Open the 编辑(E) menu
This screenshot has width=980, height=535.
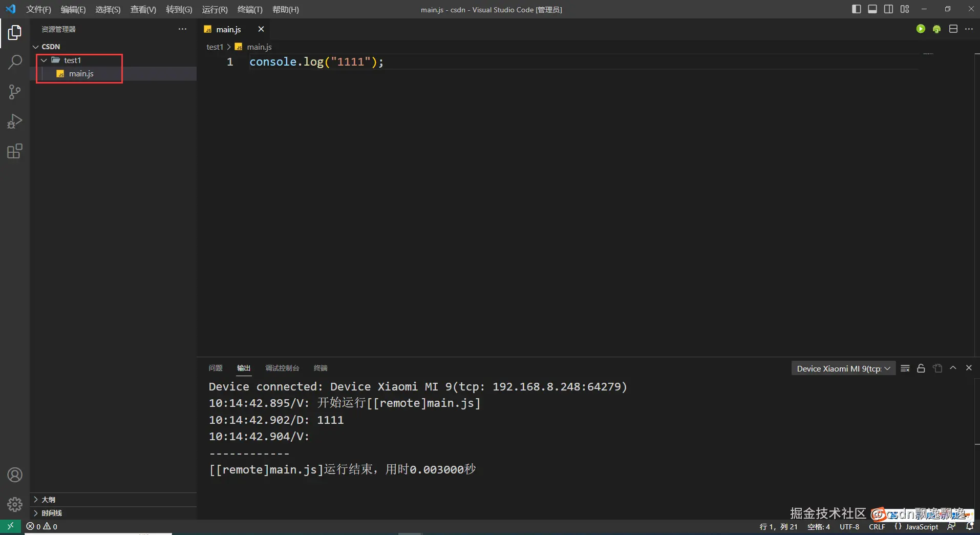pyautogui.click(x=73, y=10)
